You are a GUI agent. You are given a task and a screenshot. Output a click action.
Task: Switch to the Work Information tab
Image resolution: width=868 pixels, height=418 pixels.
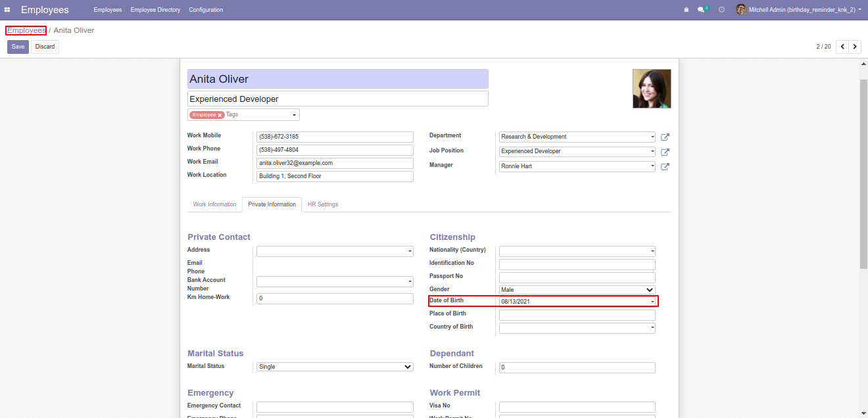214,204
